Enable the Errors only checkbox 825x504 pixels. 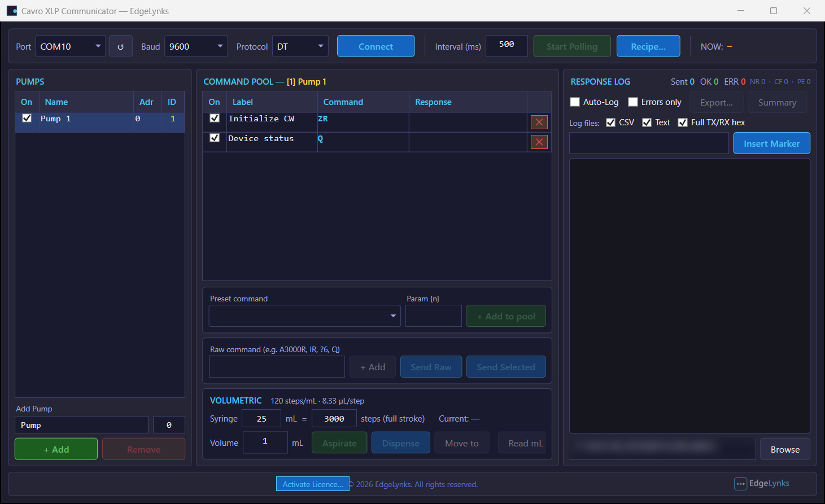coord(633,102)
